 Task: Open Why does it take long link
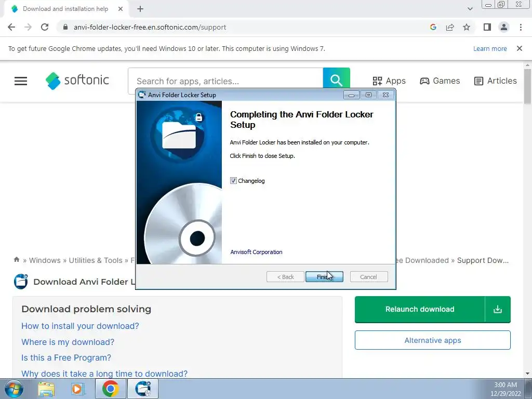pyautogui.click(x=104, y=374)
